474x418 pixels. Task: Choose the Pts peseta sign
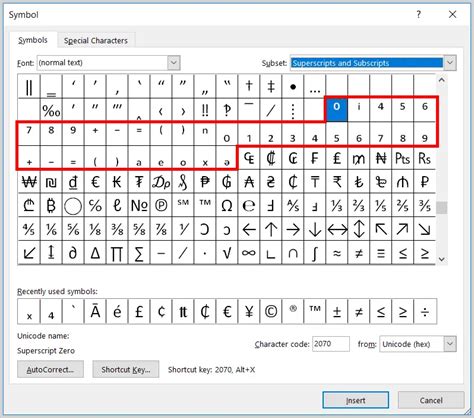[x=403, y=158]
